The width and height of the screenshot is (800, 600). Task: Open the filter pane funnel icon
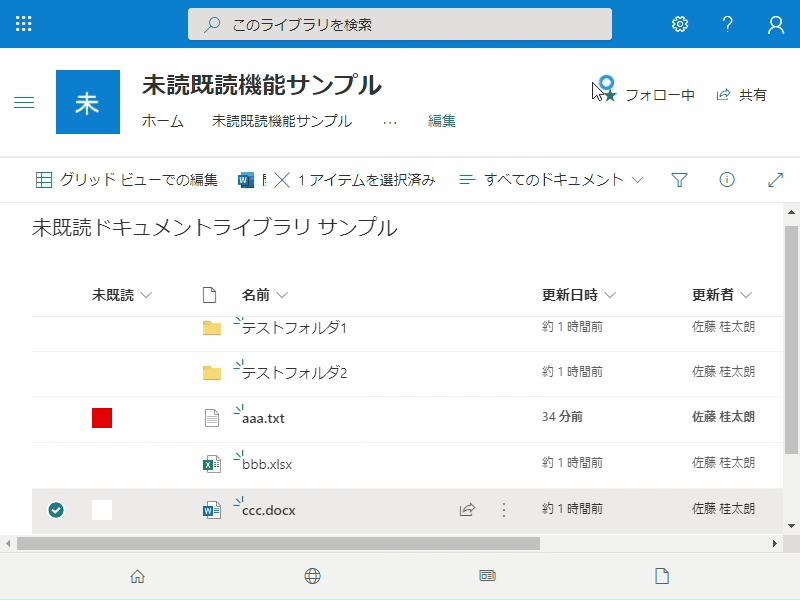(679, 180)
